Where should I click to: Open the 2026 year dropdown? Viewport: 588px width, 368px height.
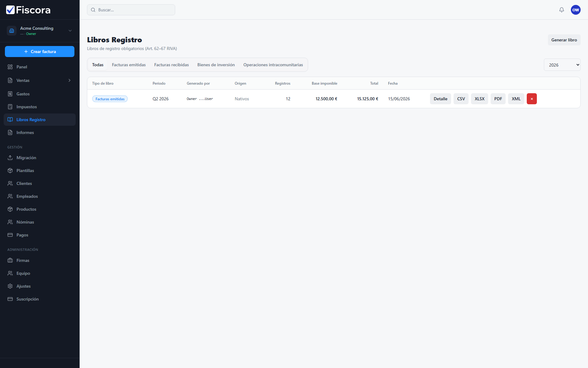pos(562,65)
